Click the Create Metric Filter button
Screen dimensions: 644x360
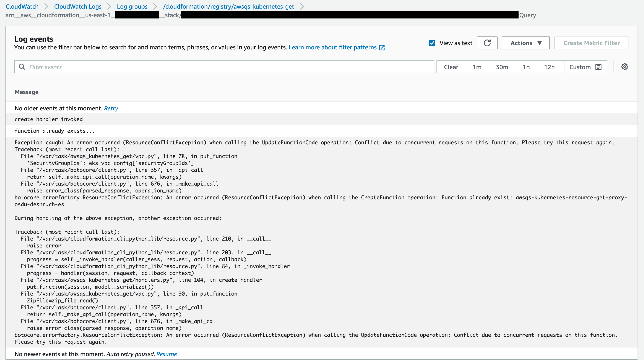(591, 43)
